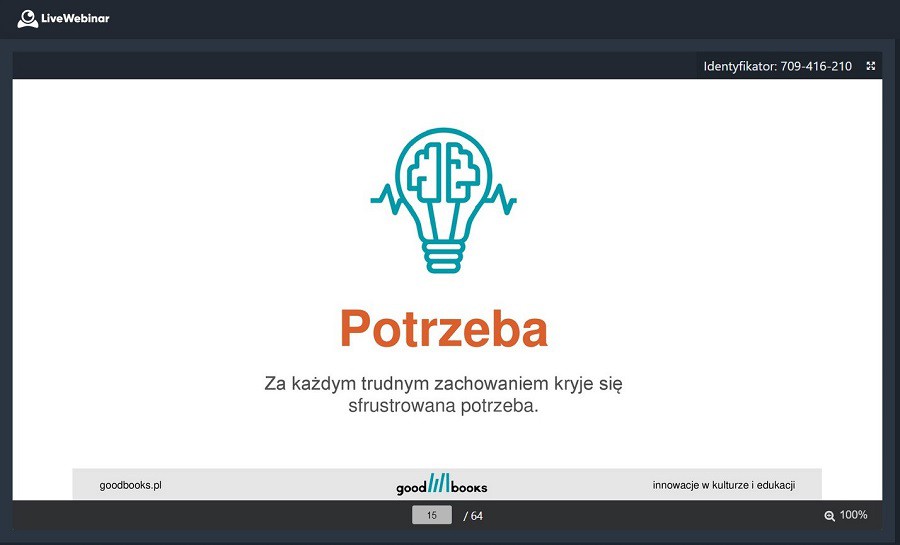Screen dimensions: 900x545
Task: Click the Identyfikator: 709-416-210 text
Action: (778, 66)
